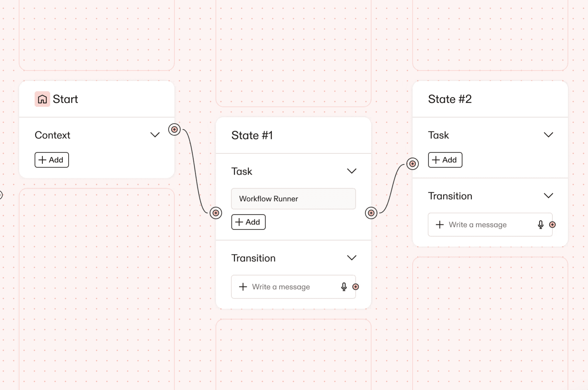
Task: Click microphone icon in State #1 message box
Action: [x=344, y=287]
